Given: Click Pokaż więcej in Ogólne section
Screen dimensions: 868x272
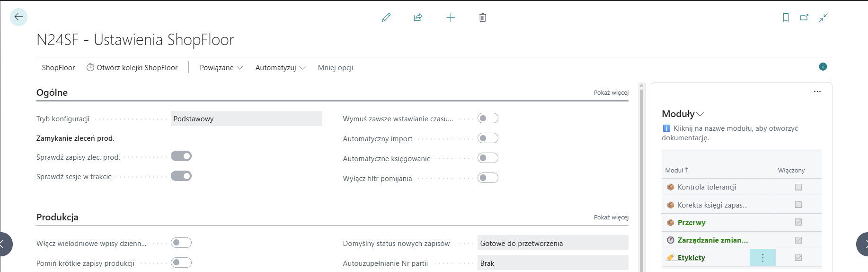Looking at the screenshot, I should [x=611, y=93].
